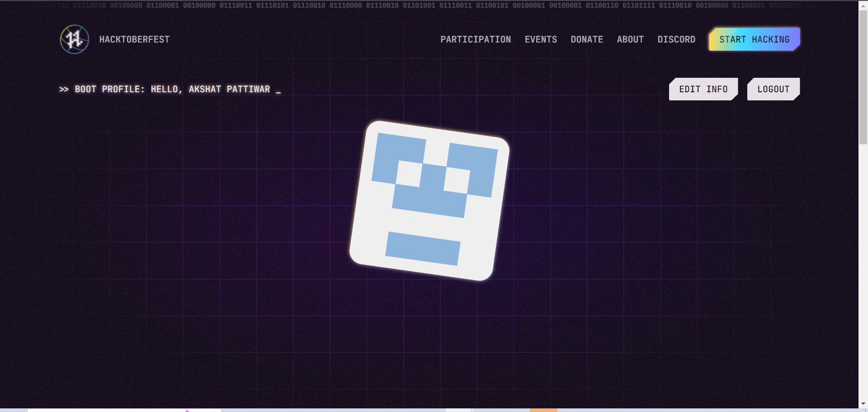Viewport: 868px width, 412px height.
Task: Click the scrollbar down arrow
Action: (863, 404)
